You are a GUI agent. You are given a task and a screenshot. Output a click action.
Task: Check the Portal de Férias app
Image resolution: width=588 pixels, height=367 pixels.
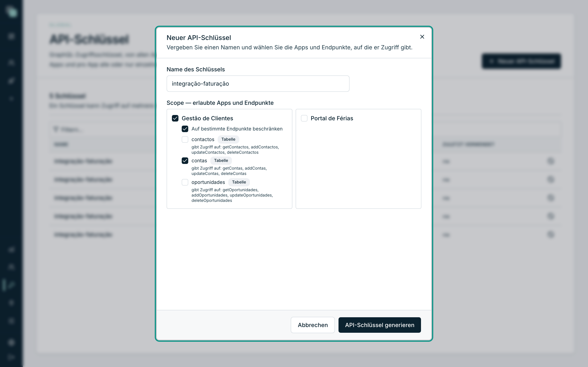[304, 118]
